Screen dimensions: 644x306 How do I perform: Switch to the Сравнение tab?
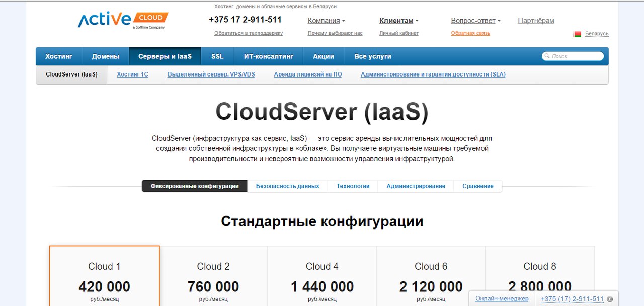(x=477, y=186)
